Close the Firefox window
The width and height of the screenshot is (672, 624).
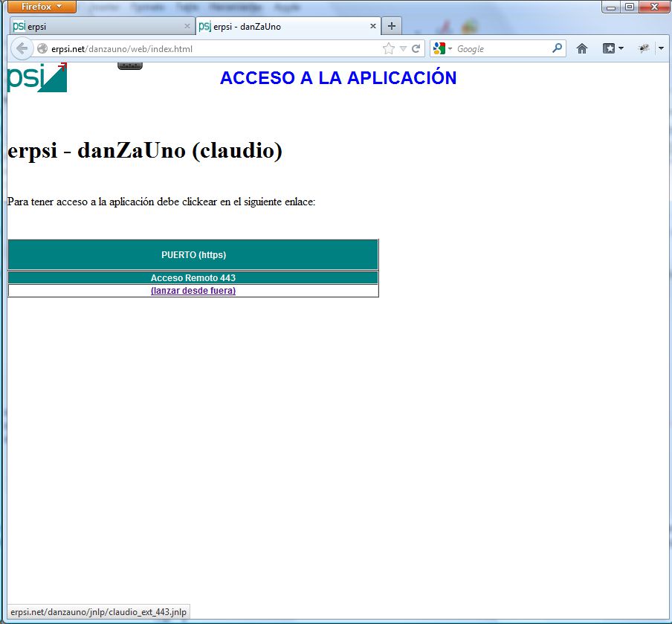[654, 7]
